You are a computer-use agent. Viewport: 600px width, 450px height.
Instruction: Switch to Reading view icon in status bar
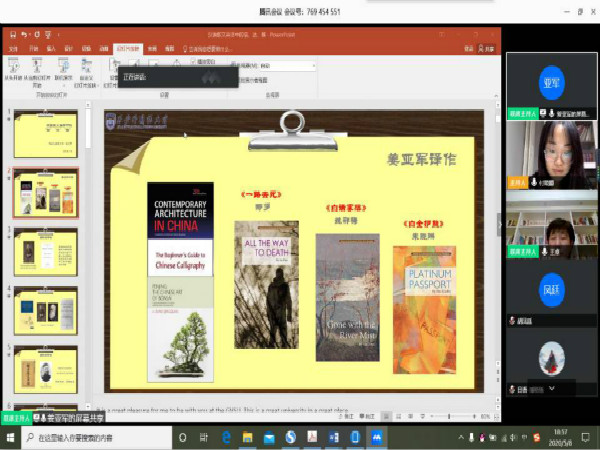point(411,416)
